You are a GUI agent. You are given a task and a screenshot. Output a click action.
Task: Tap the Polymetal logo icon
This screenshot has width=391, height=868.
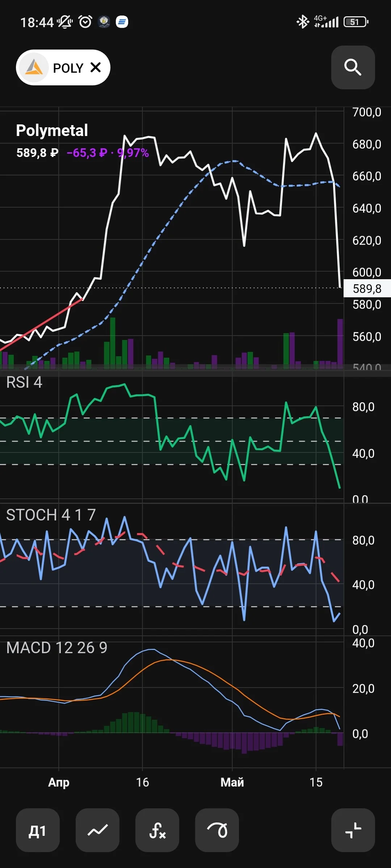tap(34, 67)
